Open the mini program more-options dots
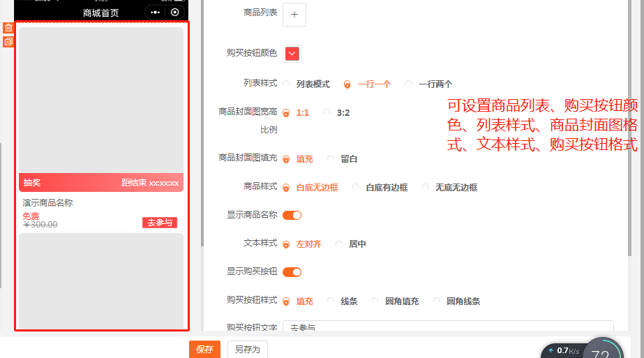 tap(155, 13)
